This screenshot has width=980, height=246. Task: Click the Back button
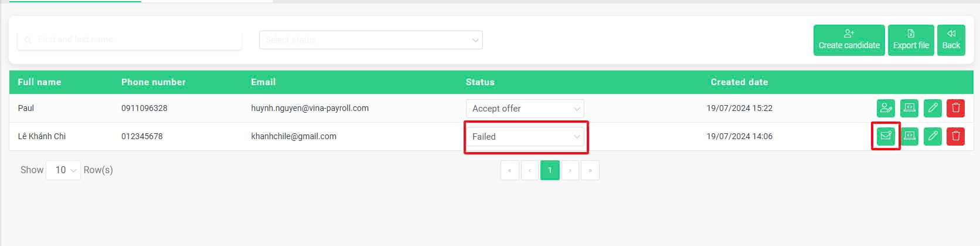[x=951, y=40]
